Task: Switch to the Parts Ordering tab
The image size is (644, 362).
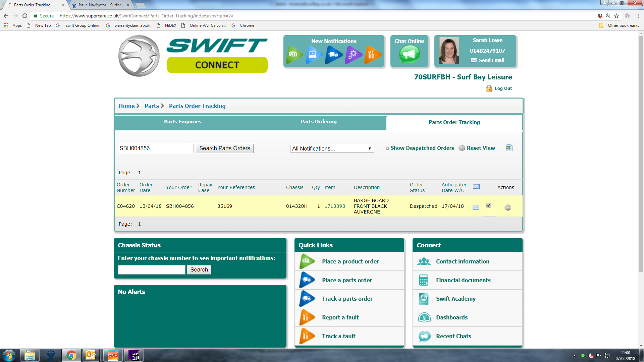Action: pos(318,122)
